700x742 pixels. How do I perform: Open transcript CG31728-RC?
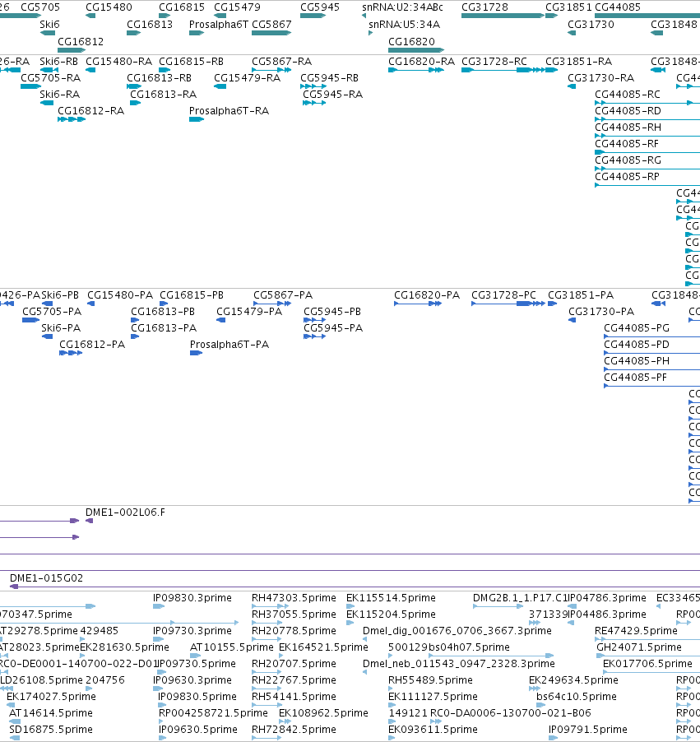pos(494,62)
